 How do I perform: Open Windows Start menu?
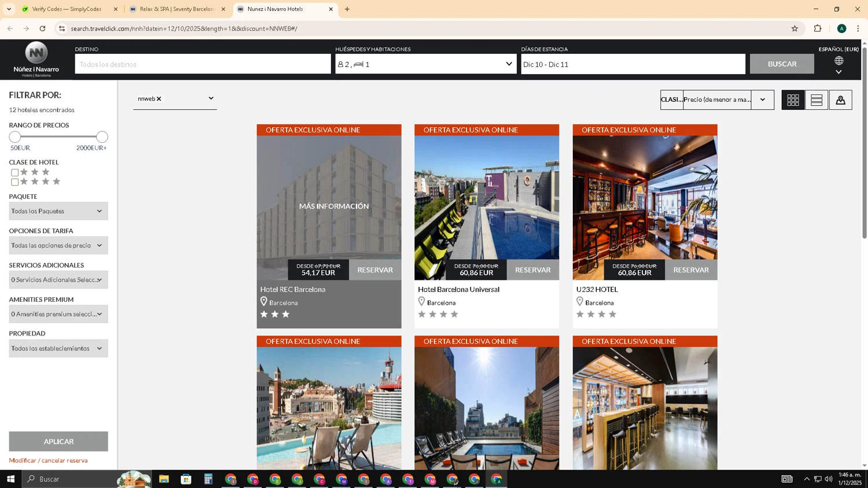click(10, 479)
